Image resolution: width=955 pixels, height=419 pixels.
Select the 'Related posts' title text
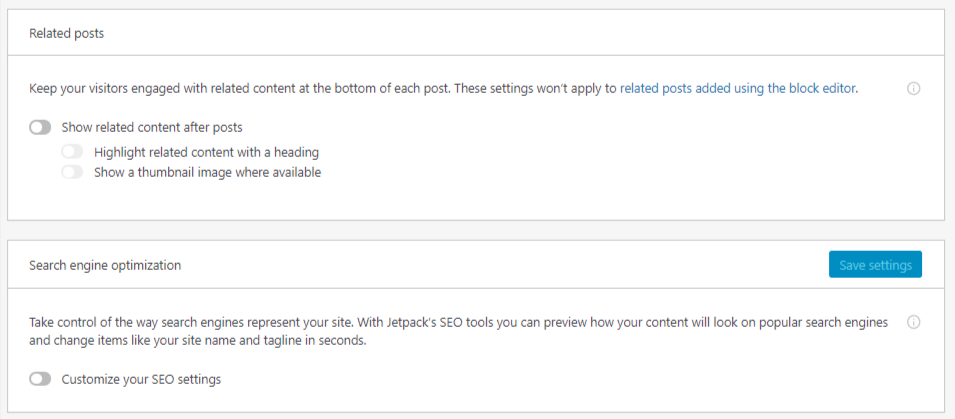66,33
